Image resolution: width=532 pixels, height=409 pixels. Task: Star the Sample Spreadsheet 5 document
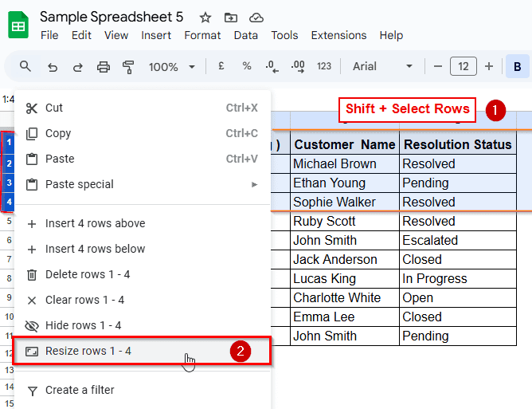point(205,18)
